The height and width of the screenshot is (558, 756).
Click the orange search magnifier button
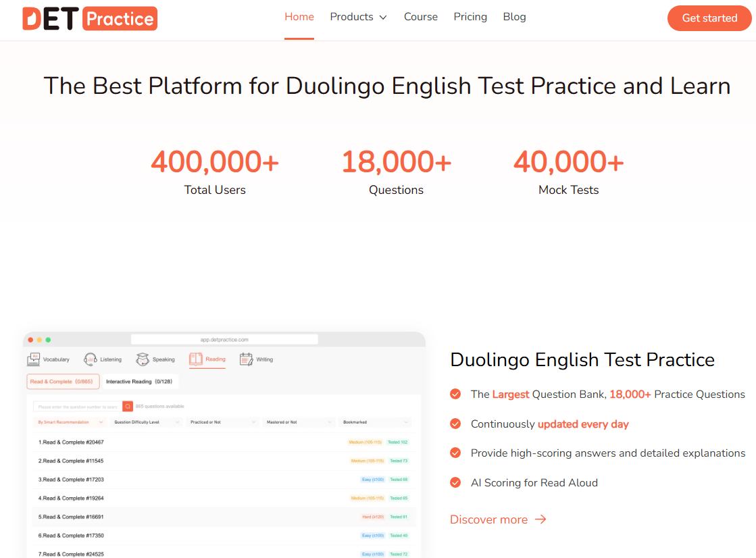coord(128,407)
